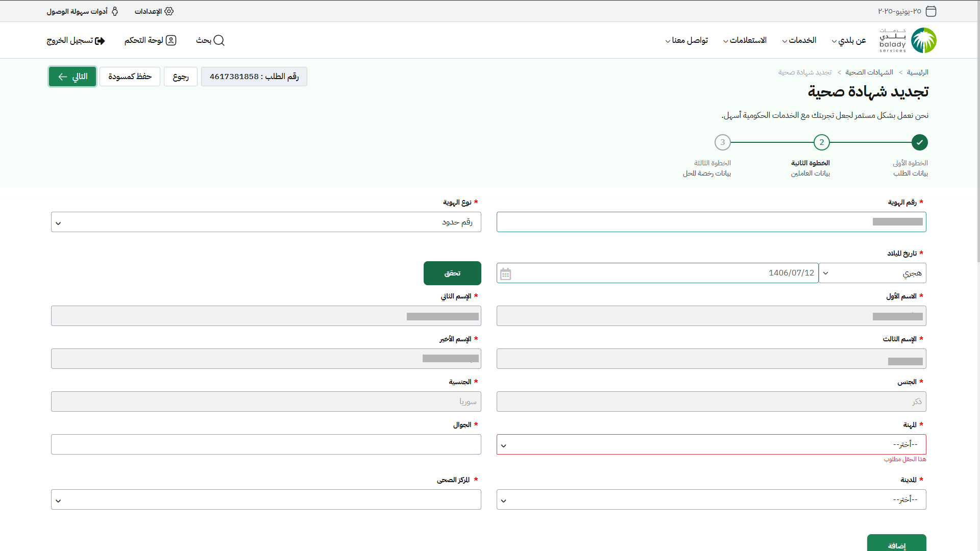Expand the health center dropdown
980x551 pixels.
(266, 500)
